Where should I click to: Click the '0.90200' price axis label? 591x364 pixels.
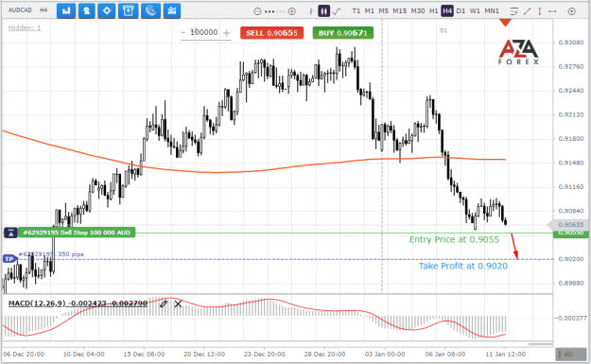(570, 259)
